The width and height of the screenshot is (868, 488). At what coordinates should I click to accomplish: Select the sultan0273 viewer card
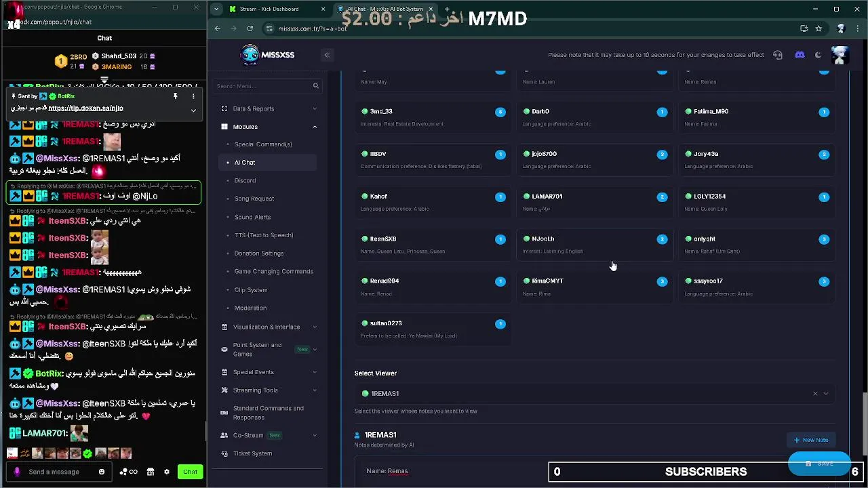click(x=433, y=329)
